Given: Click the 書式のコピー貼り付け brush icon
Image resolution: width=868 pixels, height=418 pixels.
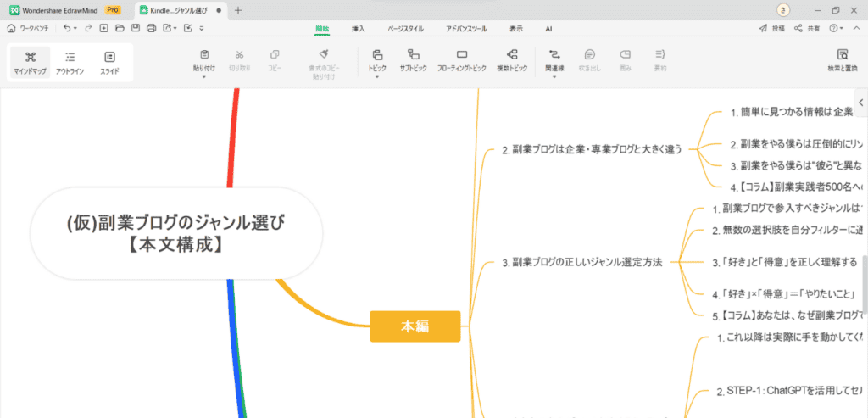Looking at the screenshot, I should [x=325, y=53].
